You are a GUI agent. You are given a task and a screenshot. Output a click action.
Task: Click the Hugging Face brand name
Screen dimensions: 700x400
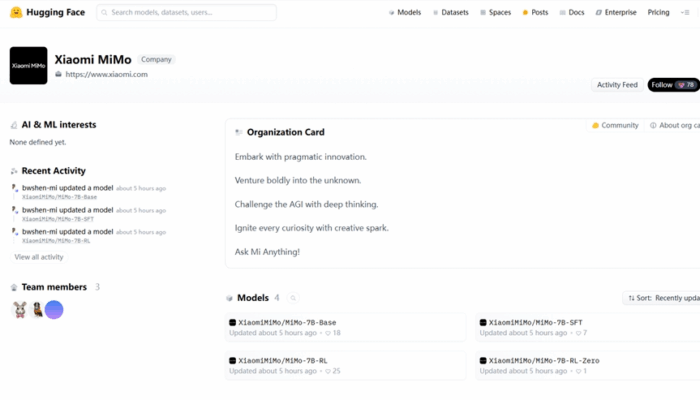point(55,12)
